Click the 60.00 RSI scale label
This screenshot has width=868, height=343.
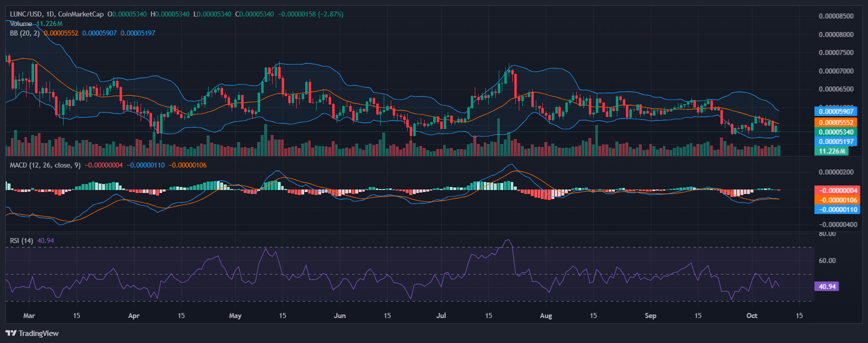click(x=827, y=260)
